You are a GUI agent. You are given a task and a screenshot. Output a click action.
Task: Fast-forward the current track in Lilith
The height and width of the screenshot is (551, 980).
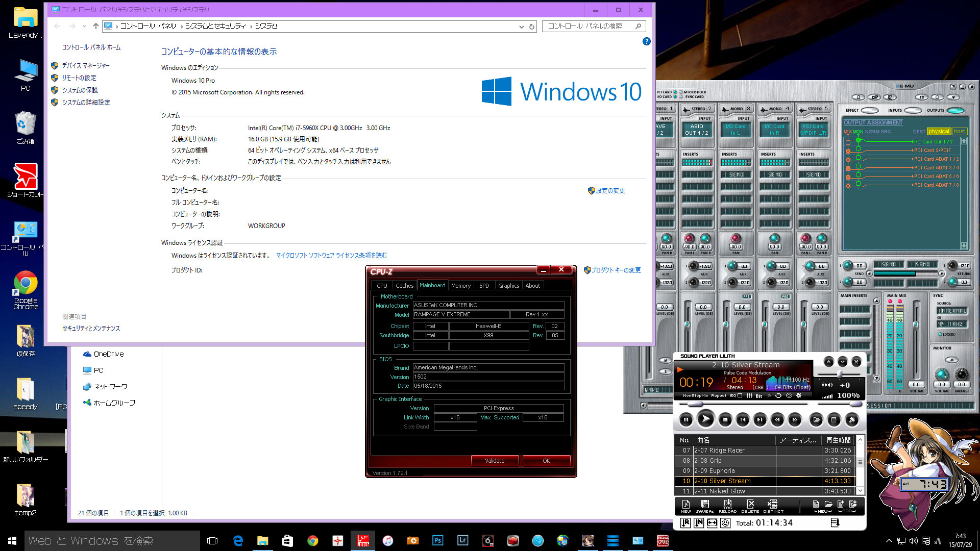pos(795,420)
